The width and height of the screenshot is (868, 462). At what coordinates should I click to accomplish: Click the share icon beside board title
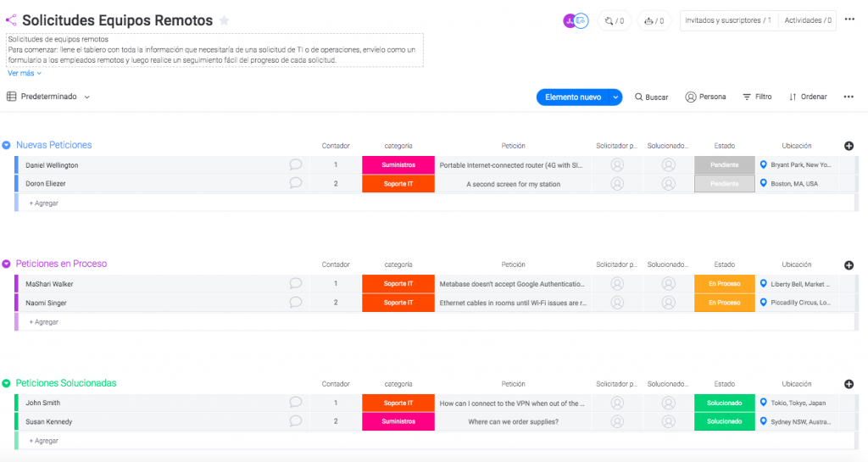pos(11,20)
